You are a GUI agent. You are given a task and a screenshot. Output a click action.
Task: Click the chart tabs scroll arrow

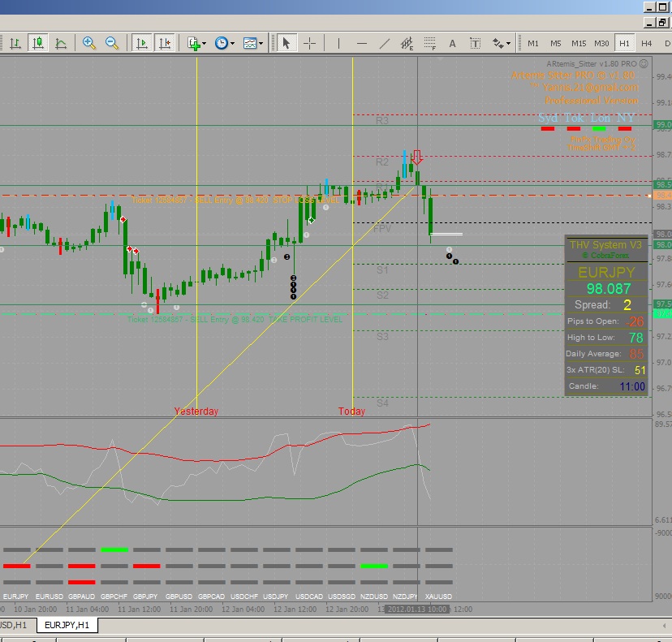(664, 626)
